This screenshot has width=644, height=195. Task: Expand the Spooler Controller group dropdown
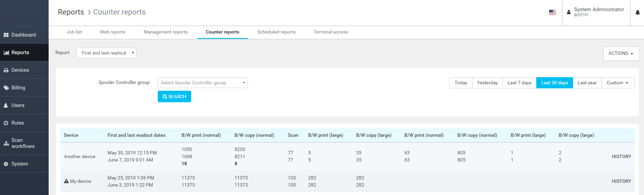point(203,83)
